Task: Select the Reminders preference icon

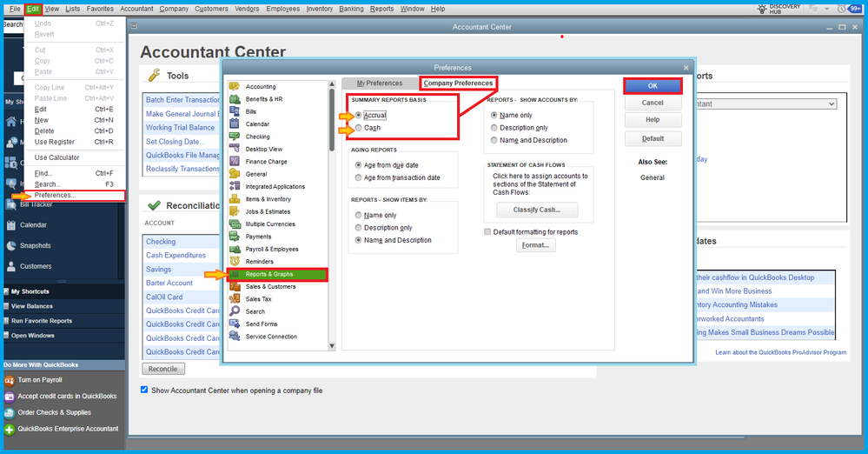Action: coord(235,261)
